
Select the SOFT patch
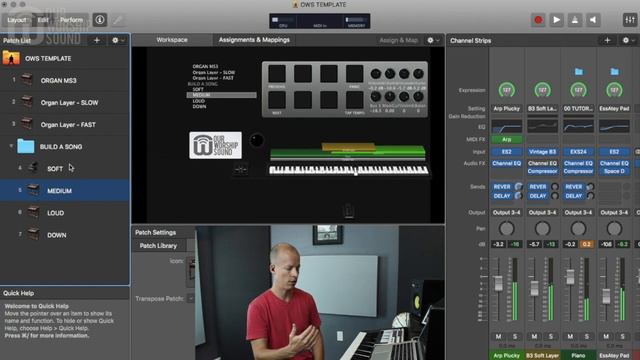click(x=64, y=169)
